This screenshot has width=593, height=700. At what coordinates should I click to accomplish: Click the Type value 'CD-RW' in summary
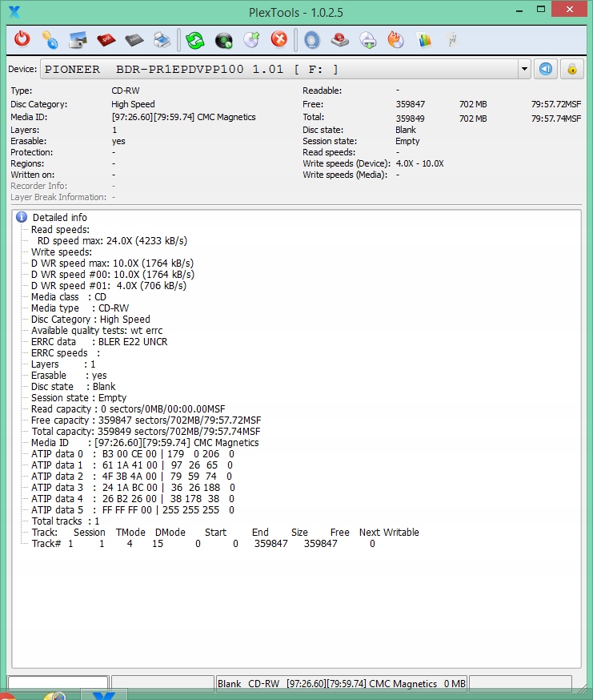coord(126,91)
